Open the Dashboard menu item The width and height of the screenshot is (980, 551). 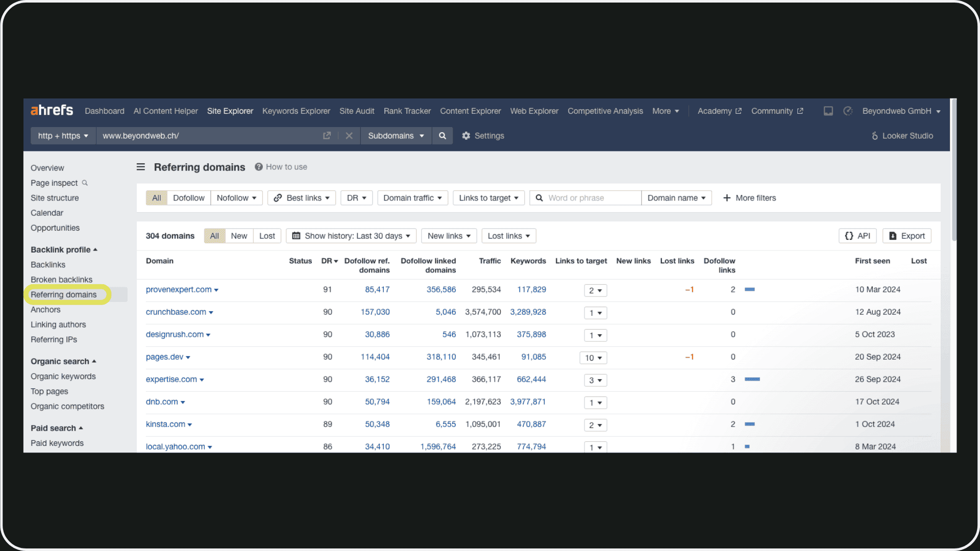click(105, 111)
